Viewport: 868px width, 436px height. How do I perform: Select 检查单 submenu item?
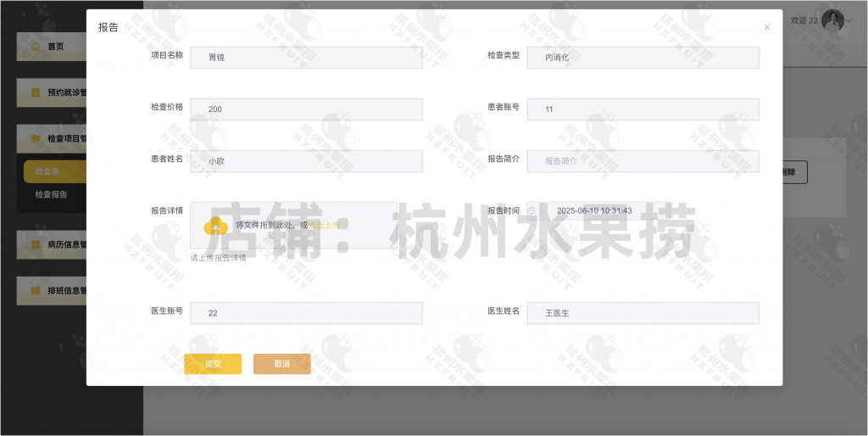point(55,171)
